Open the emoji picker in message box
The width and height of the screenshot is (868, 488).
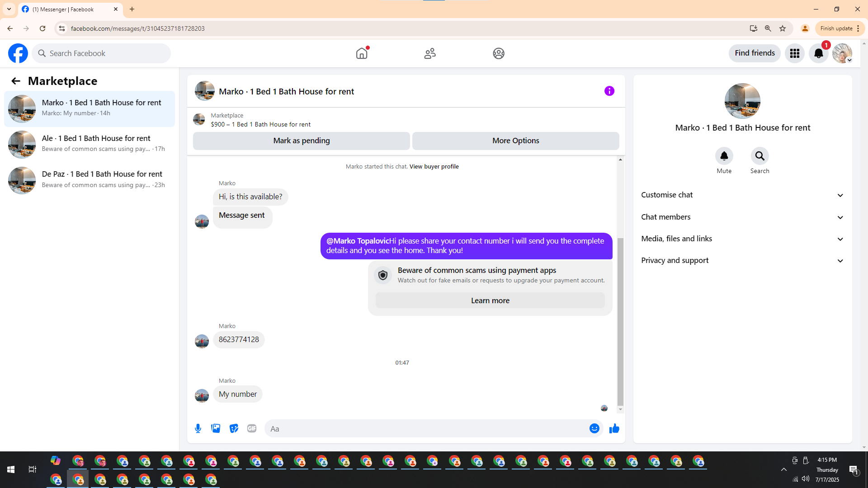(x=594, y=428)
